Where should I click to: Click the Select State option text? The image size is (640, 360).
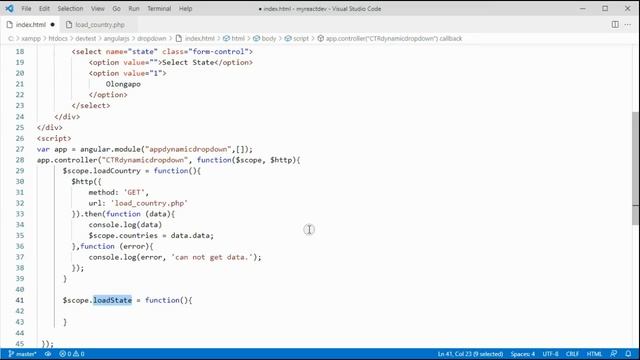click(x=188, y=62)
